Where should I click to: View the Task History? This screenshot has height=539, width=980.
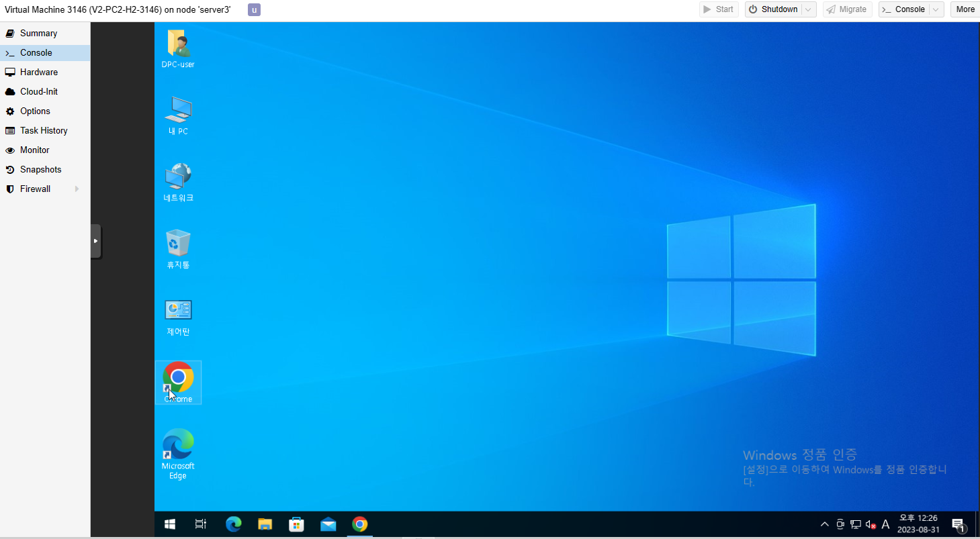click(x=45, y=130)
